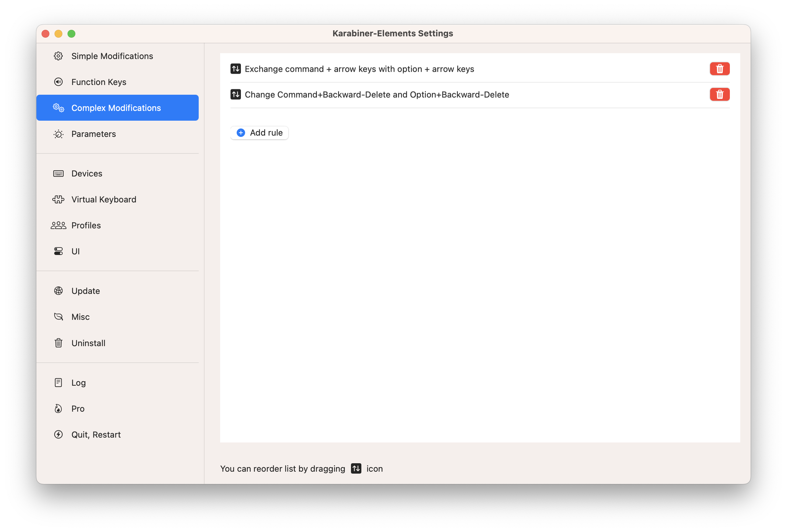Select the Complex Modifications sidebar item
Viewport: 787px width, 532px height.
click(x=116, y=108)
